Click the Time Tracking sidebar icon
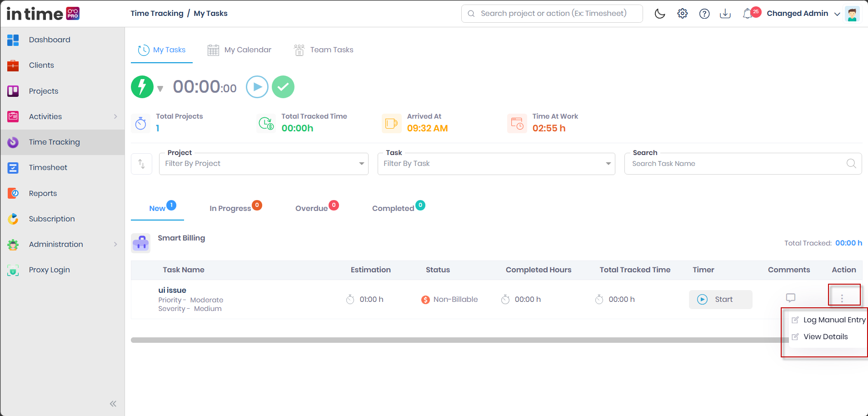This screenshot has width=868, height=416. point(13,142)
